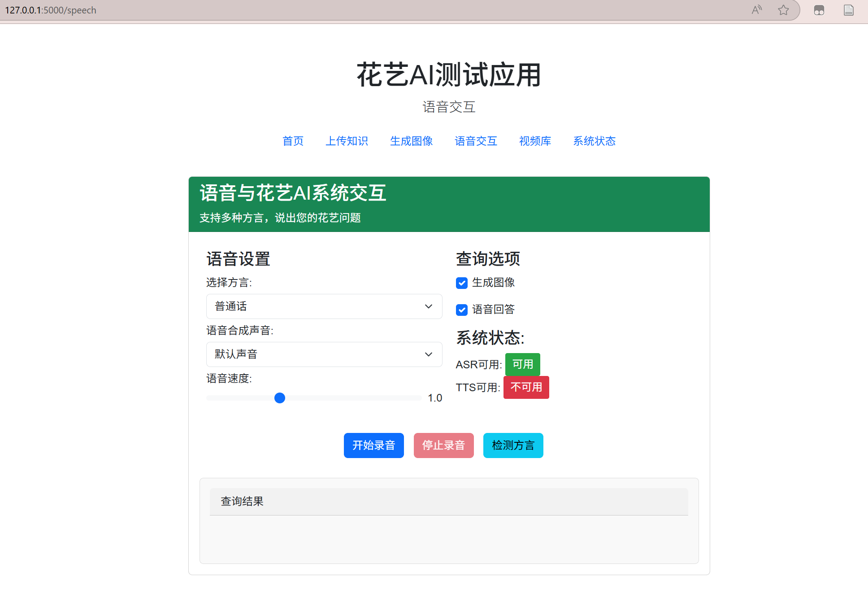Navigate to 生成图像 page
The width and height of the screenshot is (868, 594).
click(x=411, y=141)
